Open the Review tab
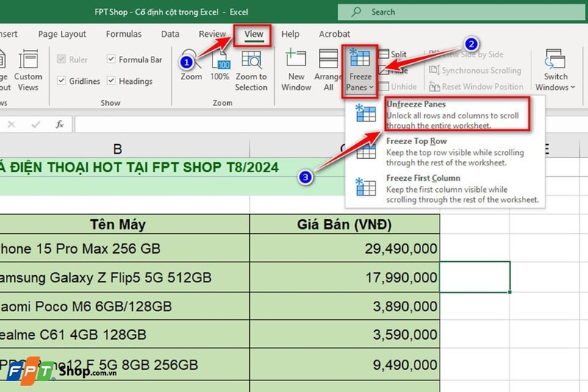 pyautogui.click(x=212, y=34)
